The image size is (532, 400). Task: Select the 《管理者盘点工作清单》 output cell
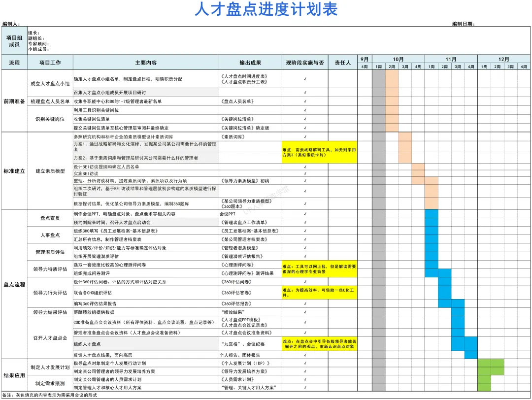point(250,223)
